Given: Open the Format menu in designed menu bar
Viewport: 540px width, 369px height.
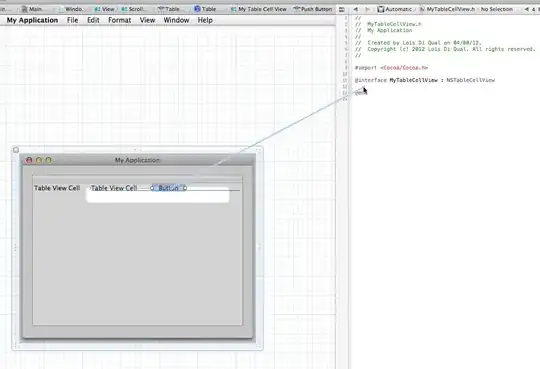Looking at the screenshot, I should click(x=120, y=20).
